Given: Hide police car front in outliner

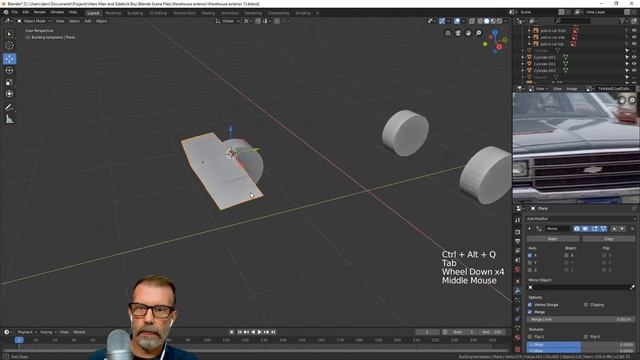Looking at the screenshot, I should click(x=634, y=31).
